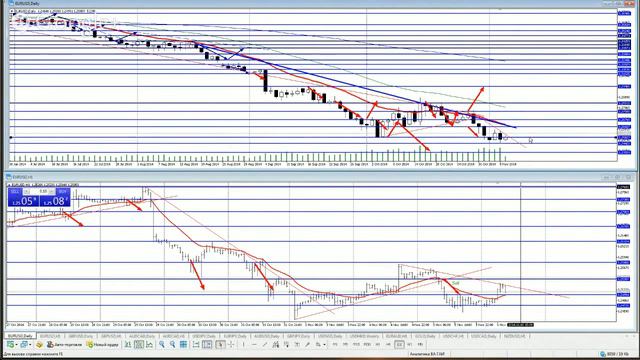Switch chart to line chart mode
This screenshot has height=360, width=640.
click(x=149, y=344)
